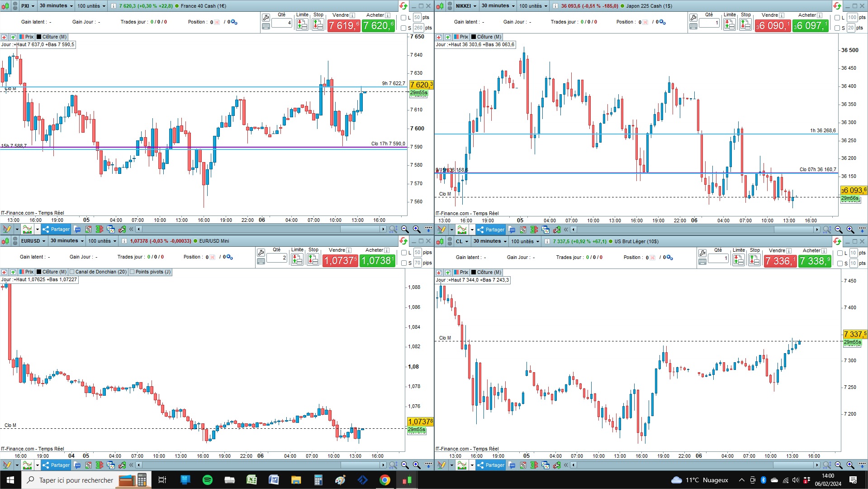Click the wrench settings icon in NIKKEI order panel
Viewport: 868px width, 489px height.
693,18
